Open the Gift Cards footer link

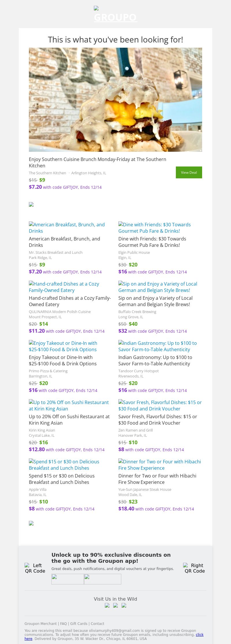[x=79, y=624]
